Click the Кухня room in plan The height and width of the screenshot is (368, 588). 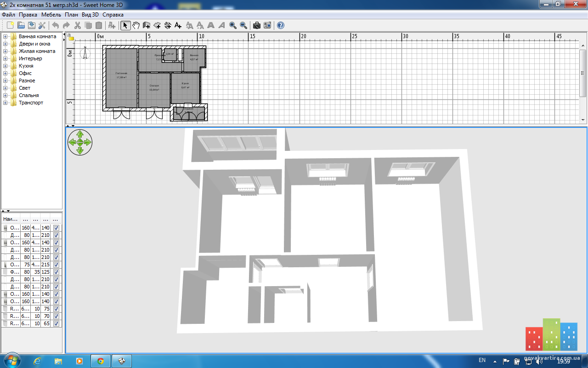185,87
